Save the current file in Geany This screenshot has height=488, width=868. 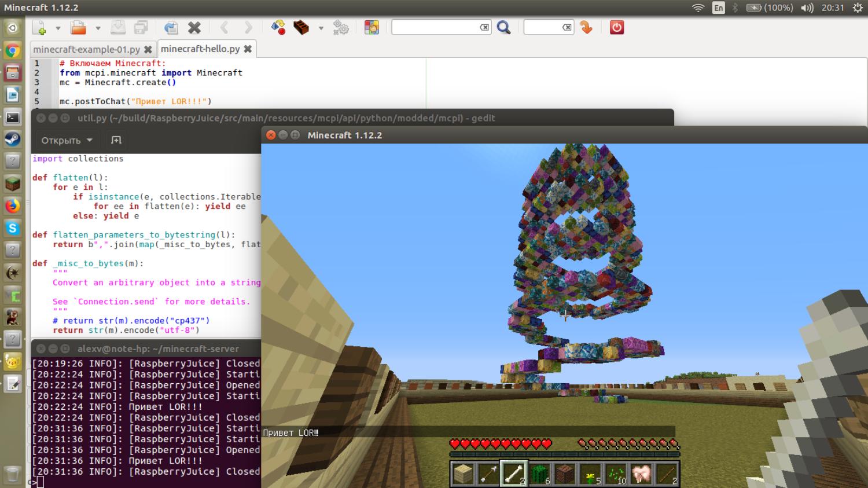point(117,27)
